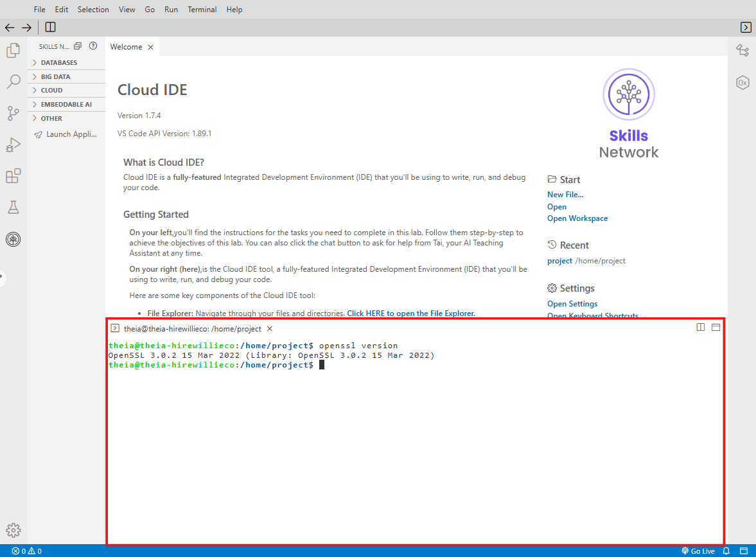Open the Extensions icon
The width and height of the screenshot is (756, 557).
point(13,176)
